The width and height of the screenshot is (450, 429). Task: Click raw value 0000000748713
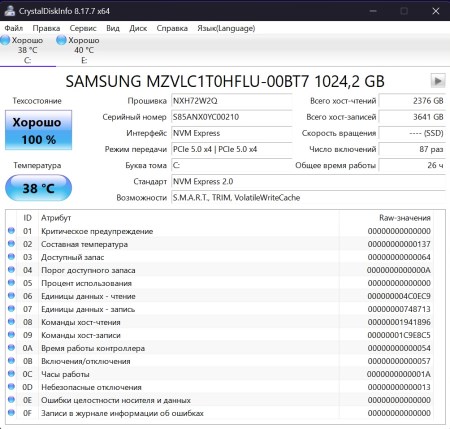pos(399,309)
